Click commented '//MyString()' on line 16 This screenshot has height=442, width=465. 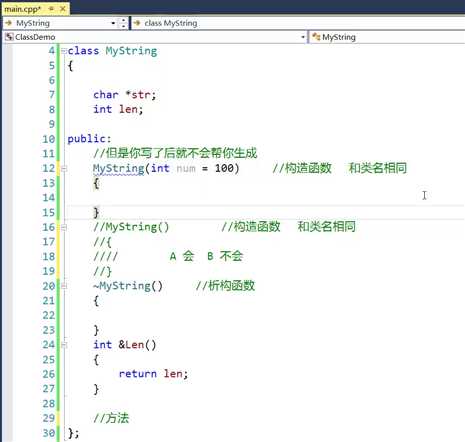[x=131, y=227]
